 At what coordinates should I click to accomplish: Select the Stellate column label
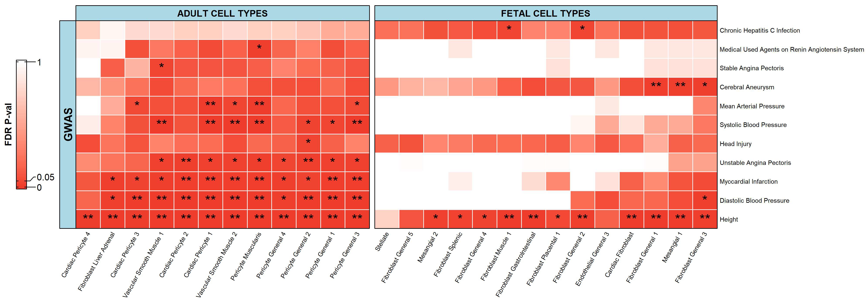[382, 242]
